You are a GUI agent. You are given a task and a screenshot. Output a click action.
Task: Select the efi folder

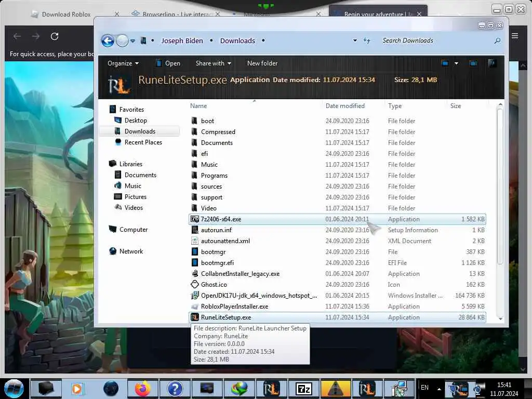click(x=337, y=154)
